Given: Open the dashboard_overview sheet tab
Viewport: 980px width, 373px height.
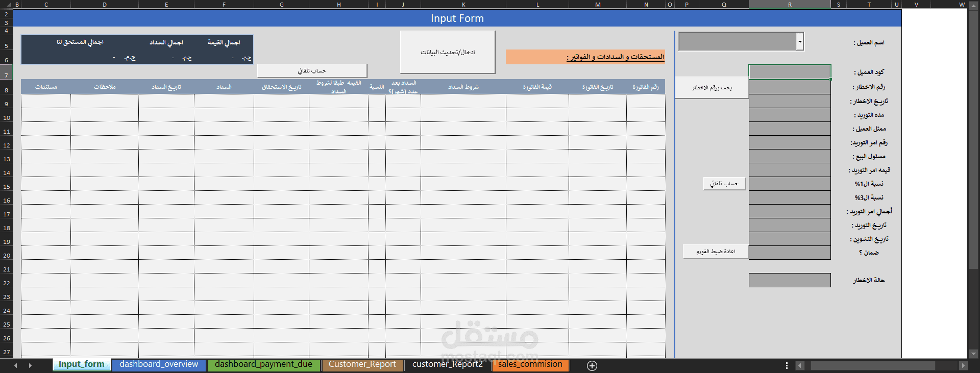Looking at the screenshot, I should point(159,364).
